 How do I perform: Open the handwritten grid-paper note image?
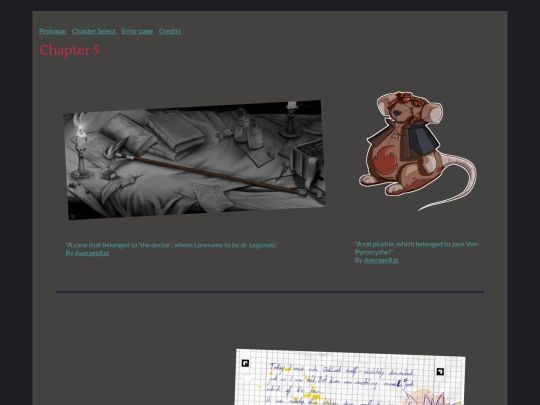pos(351,377)
